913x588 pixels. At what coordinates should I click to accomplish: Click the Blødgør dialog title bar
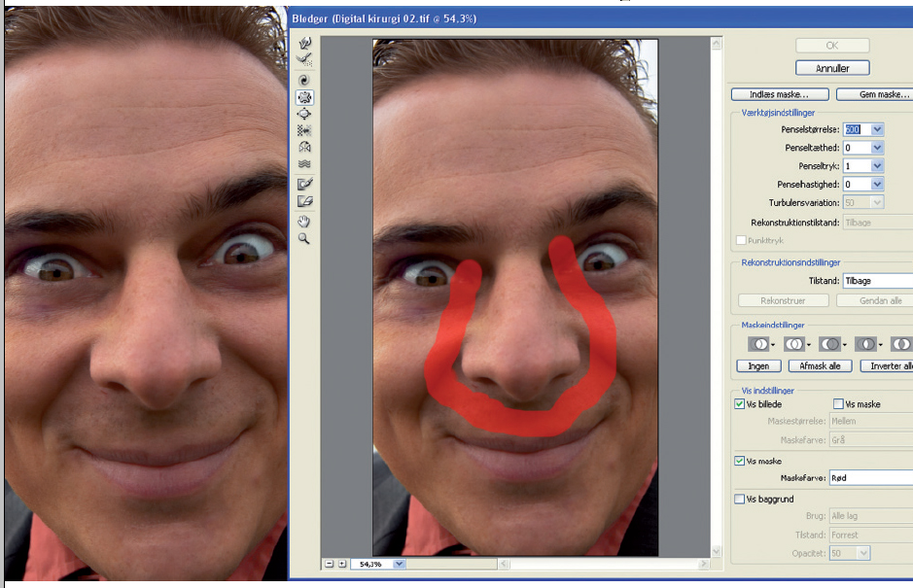click(601, 18)
